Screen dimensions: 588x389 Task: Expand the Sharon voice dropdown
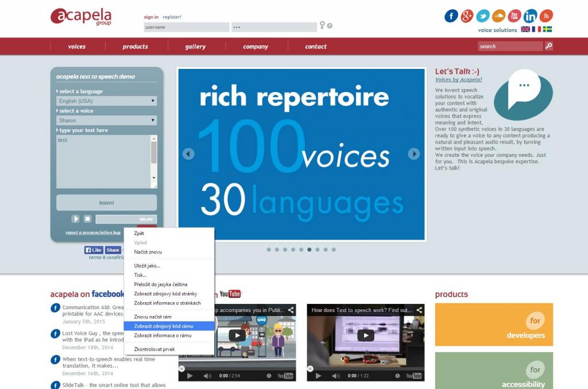pyautogui.click(x=107, y=121)
